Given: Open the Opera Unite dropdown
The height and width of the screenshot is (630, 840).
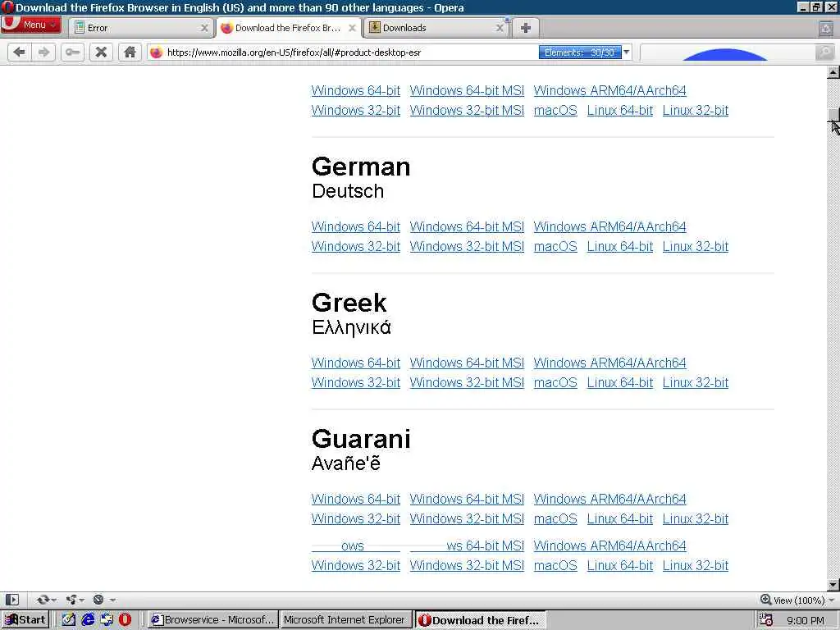Looking at the screenshot, I should pos(75,600).
